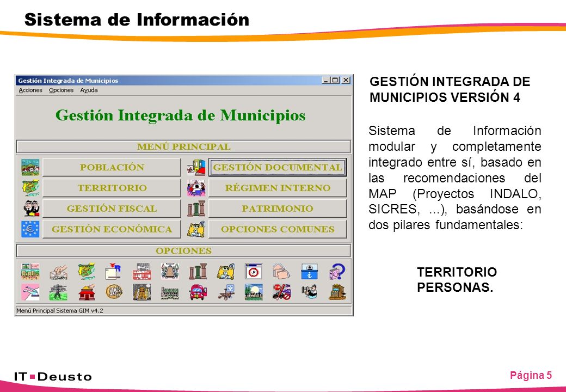Open the signpost with cart icon
566x392 pixels.
[226, 292]
